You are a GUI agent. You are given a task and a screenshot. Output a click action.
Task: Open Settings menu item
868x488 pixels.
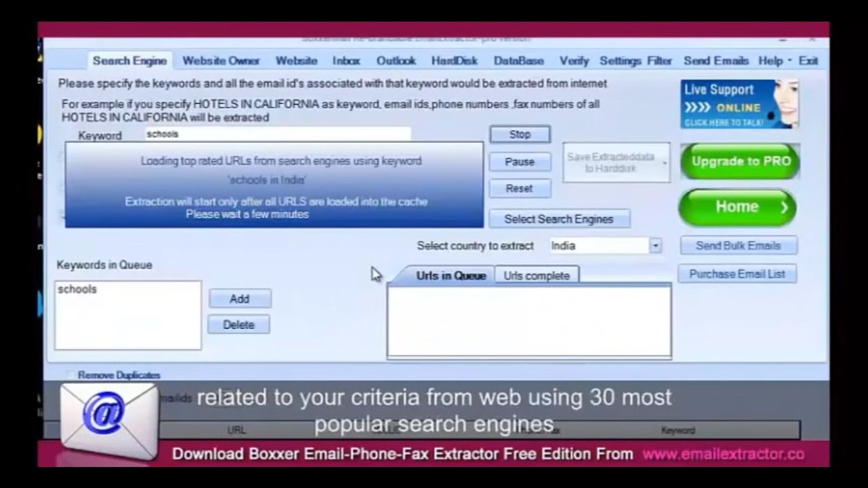coord(620,61)
